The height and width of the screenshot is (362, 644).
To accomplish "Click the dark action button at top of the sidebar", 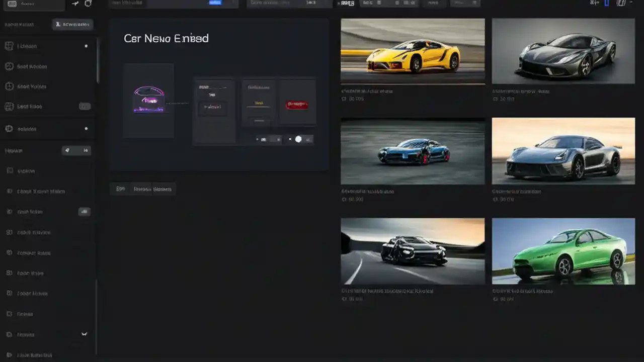I will pyautogui.click(x=72, y=24).
